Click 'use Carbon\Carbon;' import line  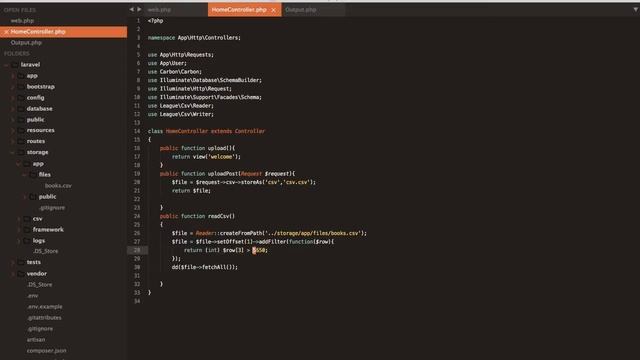tap(175, 71)
